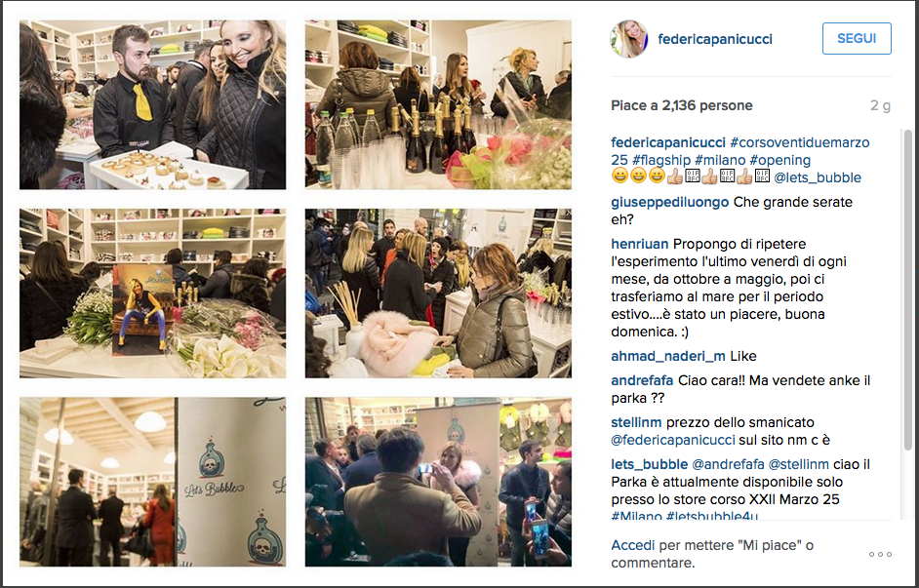Viewport: 919px width, 588px height.
Task: Click the SEGUI follow button
Action: 857,39
